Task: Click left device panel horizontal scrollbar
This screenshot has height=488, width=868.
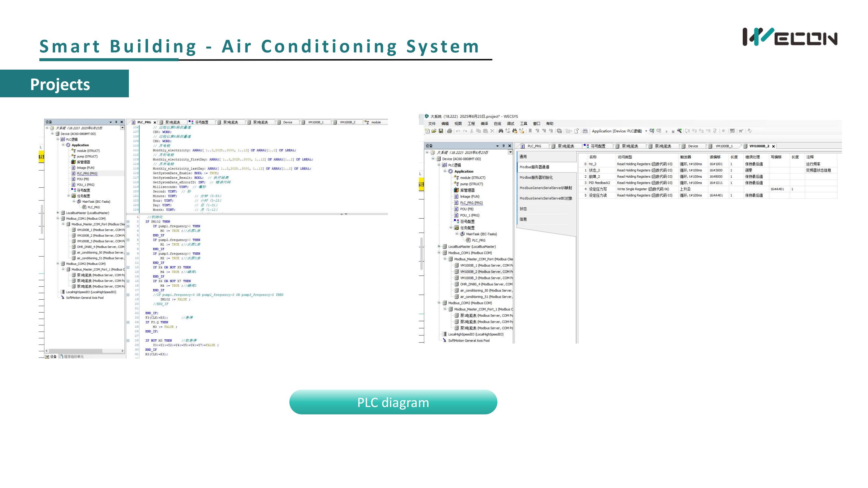Action: click(x=76, y=351)
